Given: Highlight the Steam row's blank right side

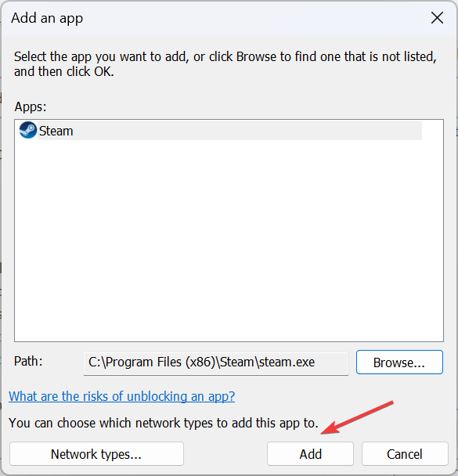Looking at the screenshot, I should click(x=247, y=131).
